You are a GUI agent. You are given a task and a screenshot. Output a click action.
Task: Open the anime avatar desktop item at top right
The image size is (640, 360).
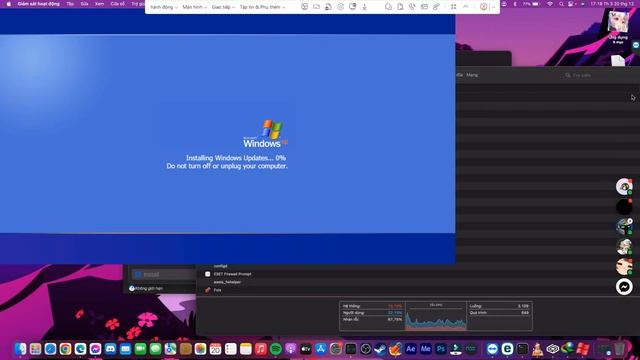pos(618,21)
